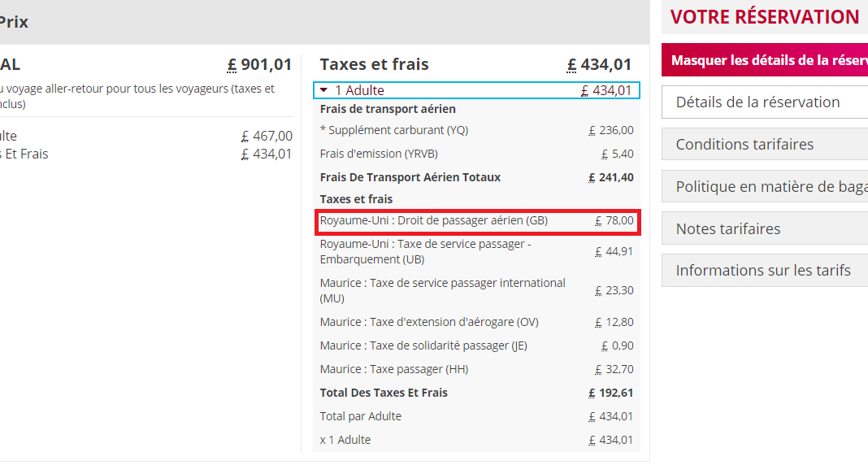Screen dimensions: 868x465
Task: Expand the Détails de la réservation section
Action: pos(757,102)
